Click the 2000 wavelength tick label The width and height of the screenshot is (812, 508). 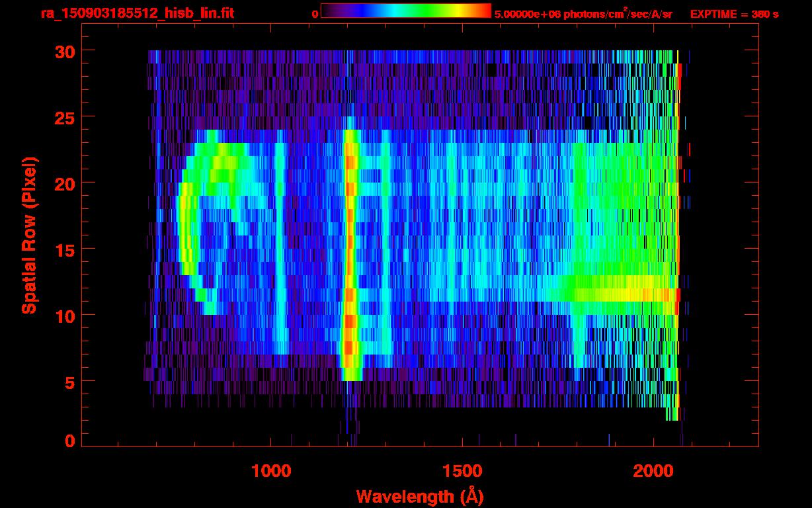tap(653, 471)
